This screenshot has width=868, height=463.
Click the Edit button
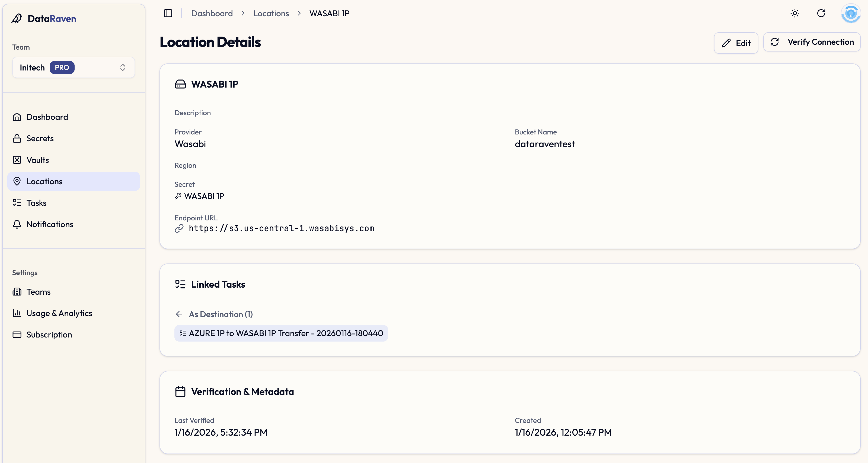tap(736, 43)
